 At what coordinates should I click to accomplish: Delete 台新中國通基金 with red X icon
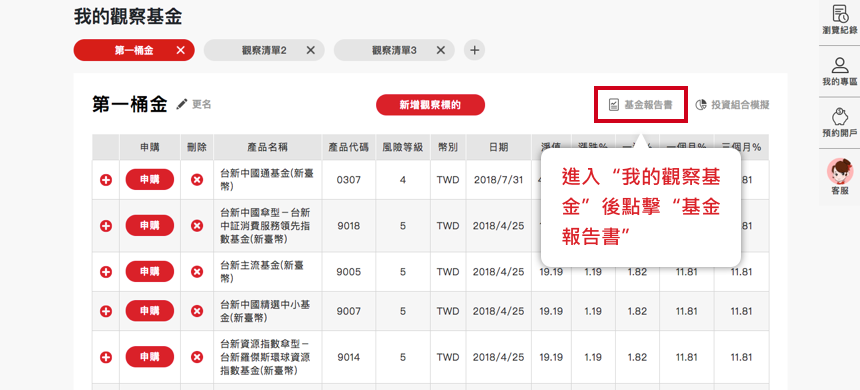pos(197,179)
